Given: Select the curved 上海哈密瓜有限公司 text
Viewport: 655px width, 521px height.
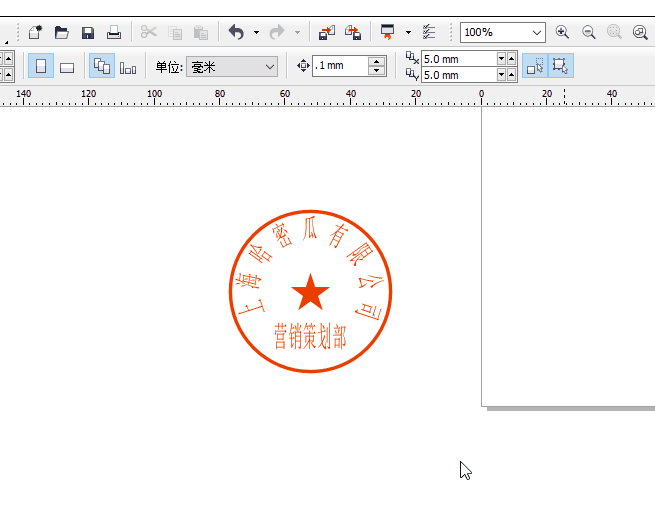Looking at the screenshot, I should click(x=310, y=228).
